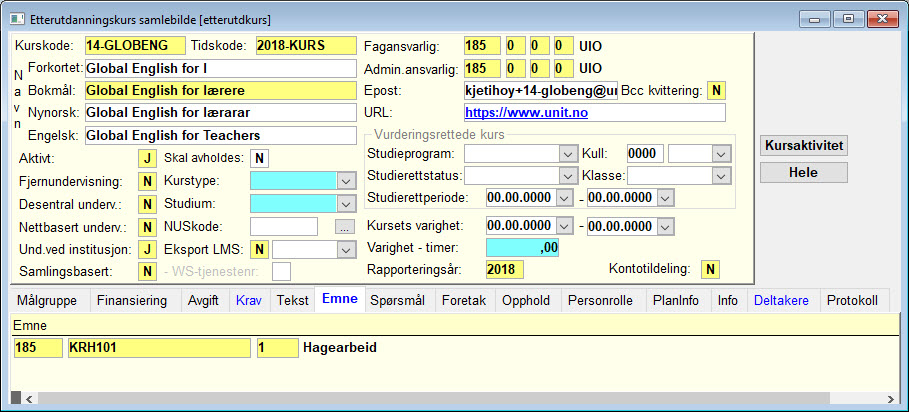
Task: Toggle the Desentral underv. N field
Action: (147, 204)
